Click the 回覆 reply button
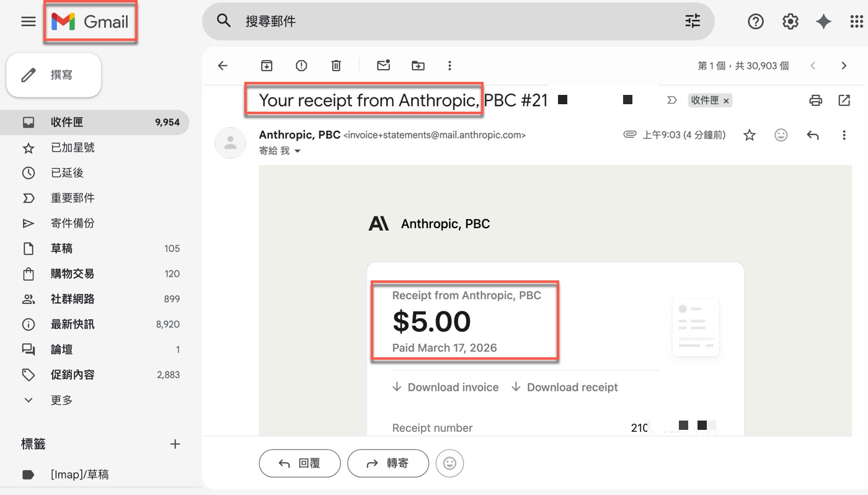The image size is (868, 495). pos(300,463)
